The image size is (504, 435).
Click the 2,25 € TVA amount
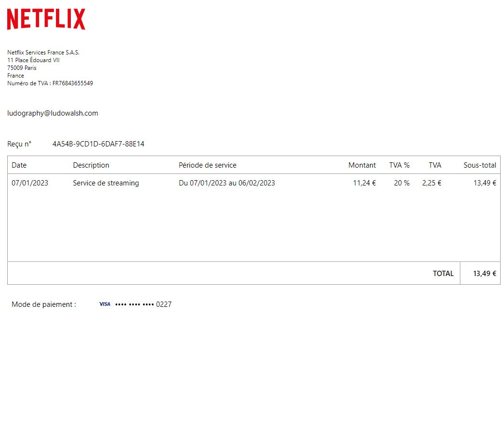[431, 183]
